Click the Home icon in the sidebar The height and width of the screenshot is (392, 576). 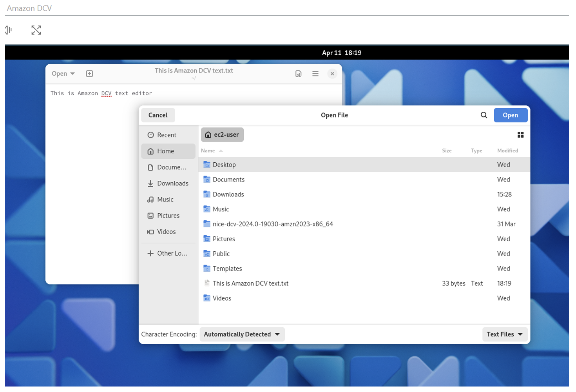click(150, 151)
